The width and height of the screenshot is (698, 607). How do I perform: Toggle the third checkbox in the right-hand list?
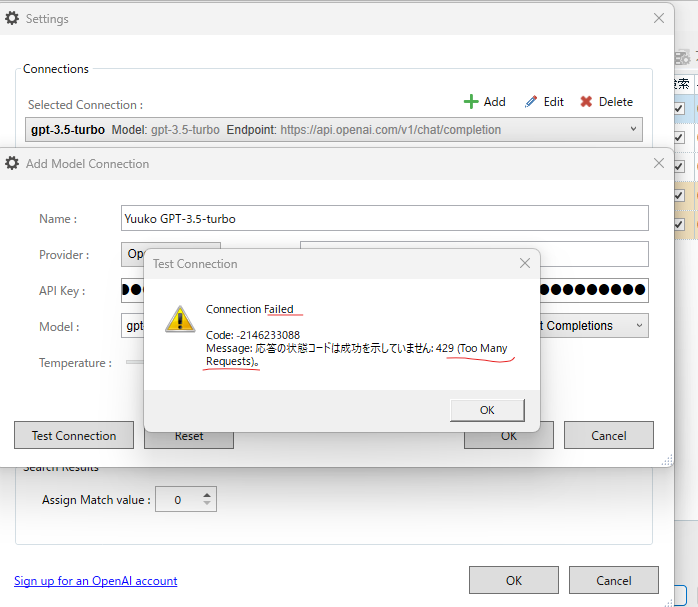pos(678,166)
